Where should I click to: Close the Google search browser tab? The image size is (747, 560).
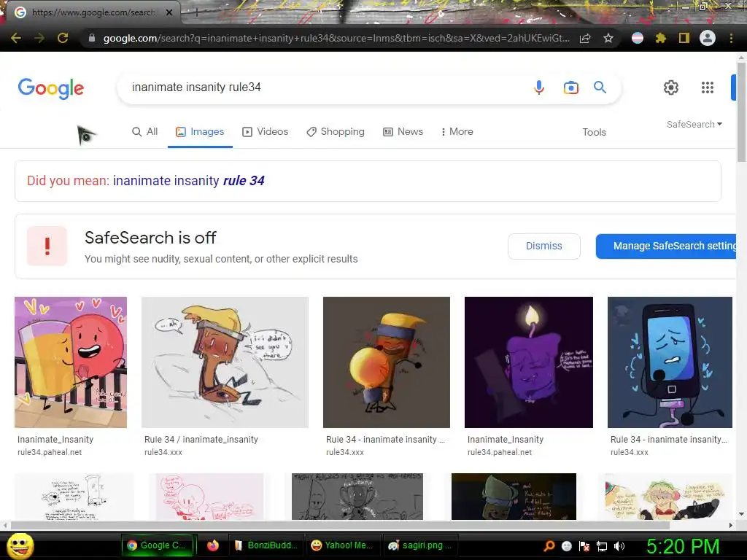[x=169, y=12]
